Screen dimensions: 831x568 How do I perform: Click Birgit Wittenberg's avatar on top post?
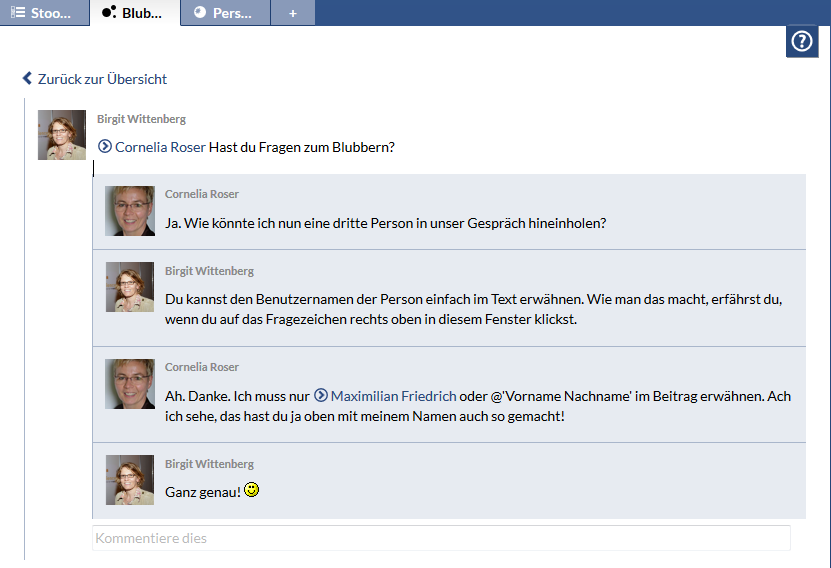coord(62,135)
